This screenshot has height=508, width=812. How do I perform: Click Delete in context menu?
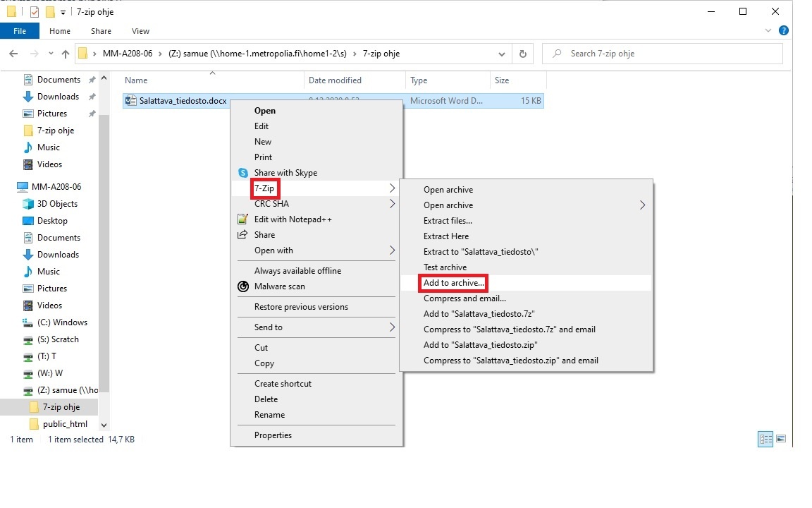[x=266, y=399]
